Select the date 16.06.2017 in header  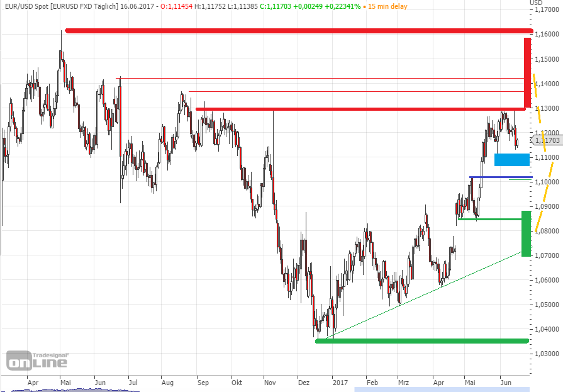137,6
